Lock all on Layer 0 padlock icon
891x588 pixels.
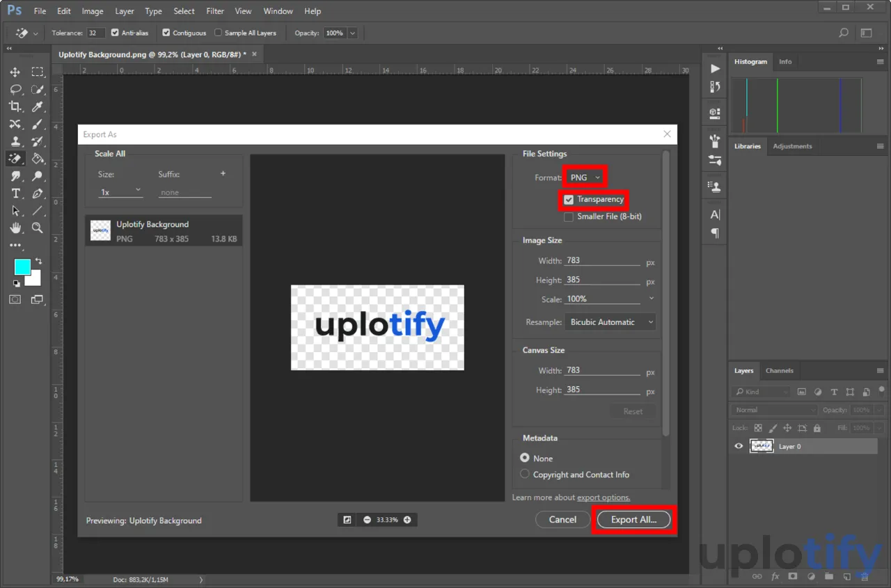click(x=817, y=428)
